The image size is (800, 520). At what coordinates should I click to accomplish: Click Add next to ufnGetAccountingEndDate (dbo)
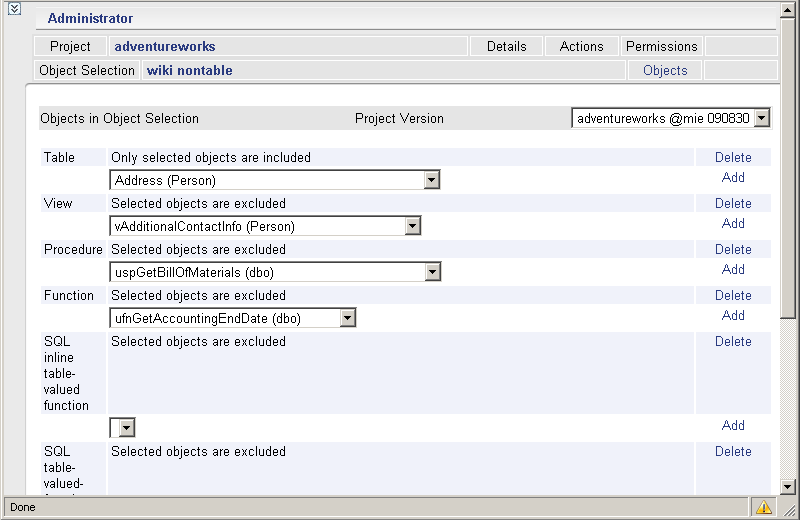point(733,315)
